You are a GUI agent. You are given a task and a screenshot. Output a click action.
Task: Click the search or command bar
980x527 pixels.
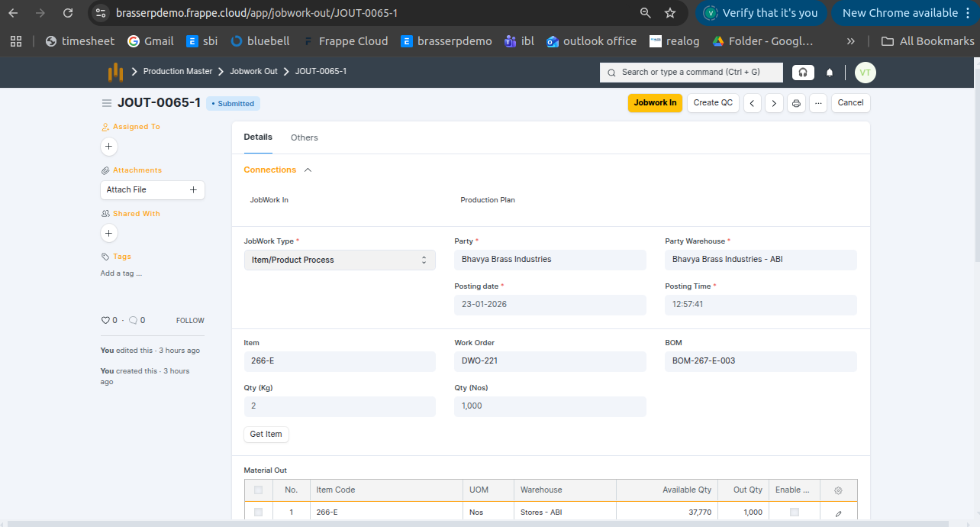tap(691, 72)
